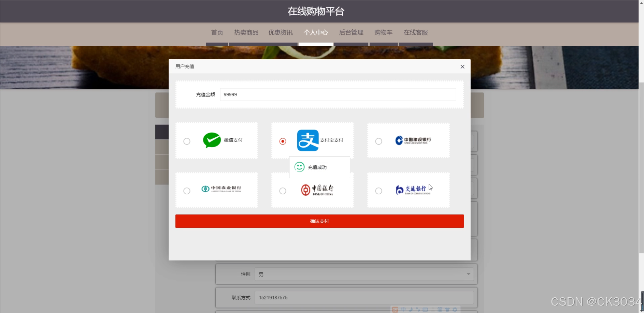Click the China Construction Bank logo
Viewport: 644px width, 313px height.
(413, 140)
